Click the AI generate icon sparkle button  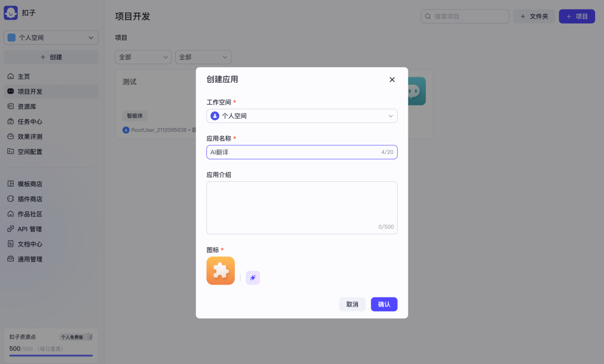point(253,278)
